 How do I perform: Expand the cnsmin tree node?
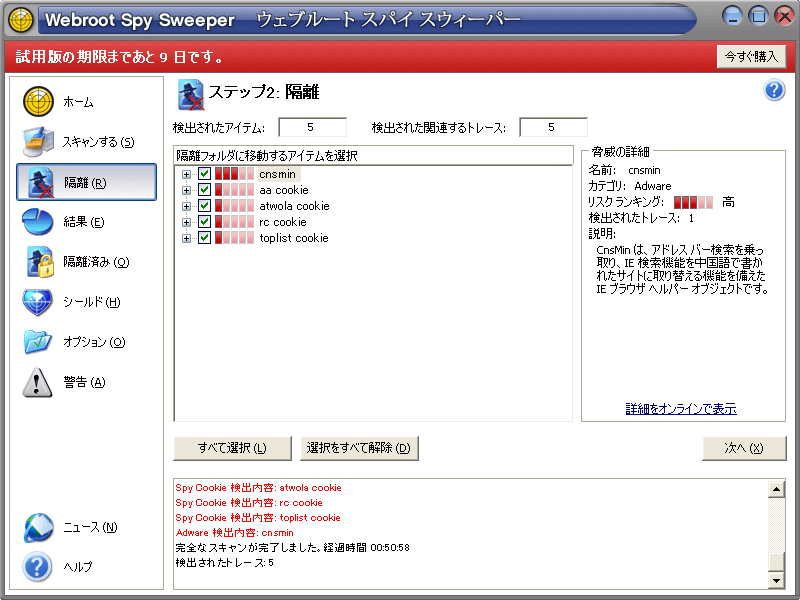click(x=186, y=174)
